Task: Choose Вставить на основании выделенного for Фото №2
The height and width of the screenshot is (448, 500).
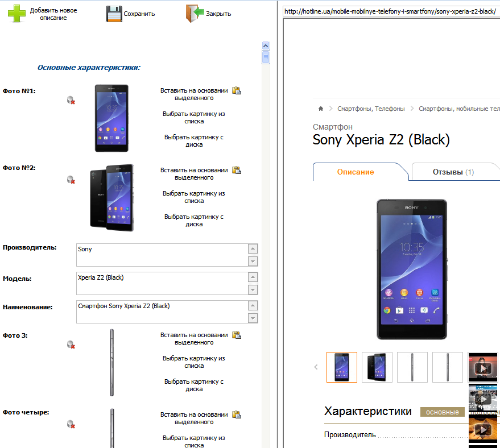Action: pyautogui.click(x=194, y=174)
